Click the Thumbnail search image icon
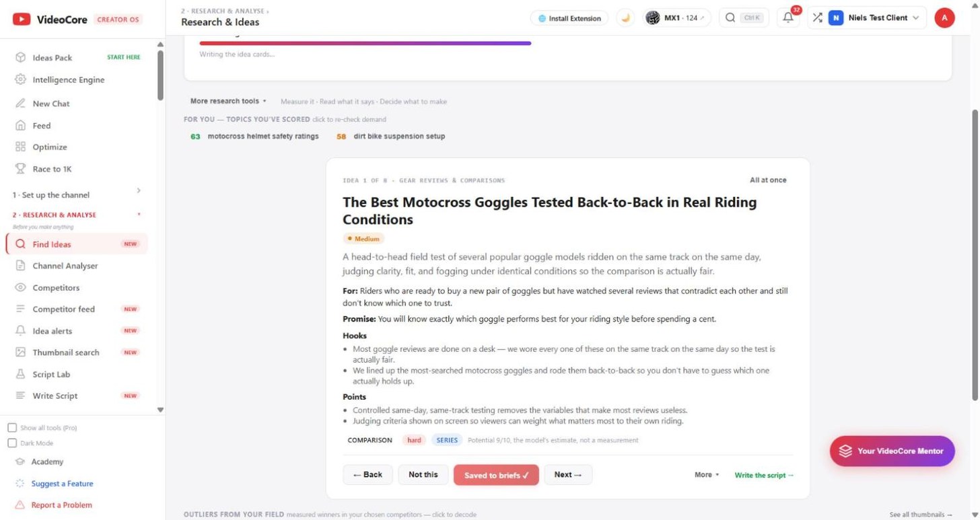The height and width of the screenshot is (520, 980). coord(20,352)
